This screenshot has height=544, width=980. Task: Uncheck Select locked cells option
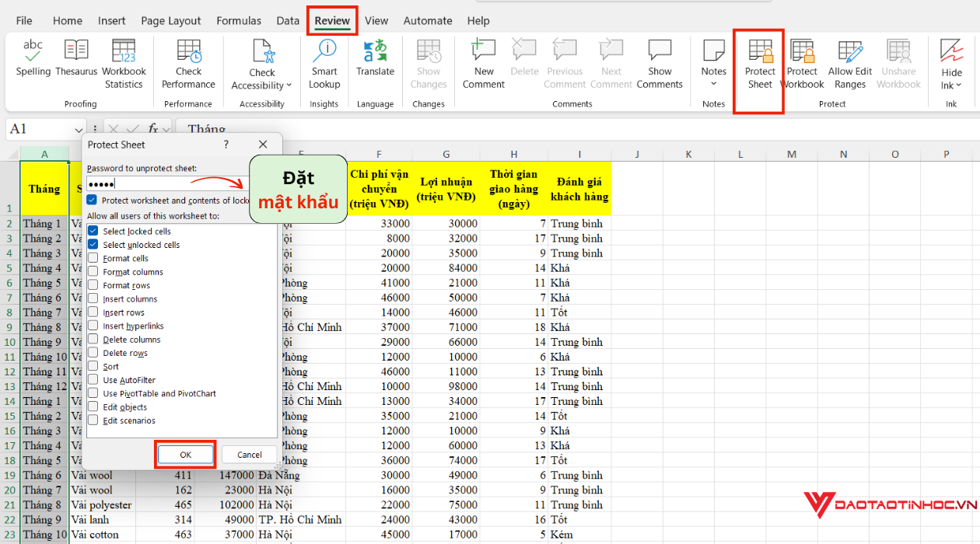(93, 232)
